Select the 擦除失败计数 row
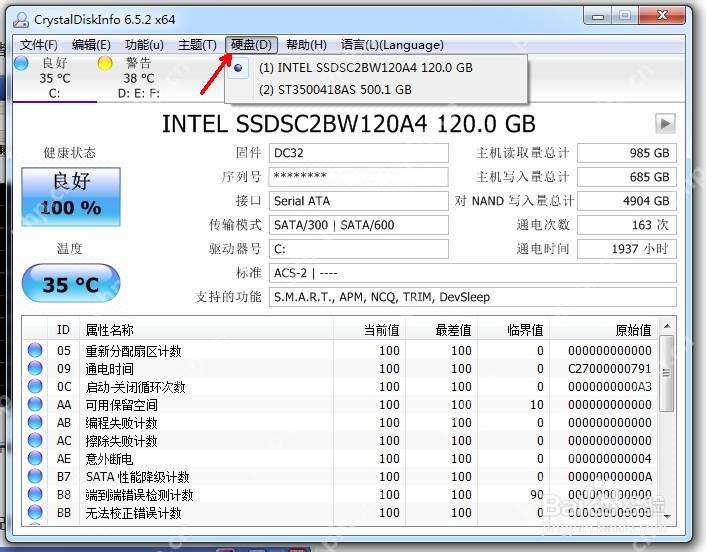This screenshot has width=706, height=552. point(340,440)
